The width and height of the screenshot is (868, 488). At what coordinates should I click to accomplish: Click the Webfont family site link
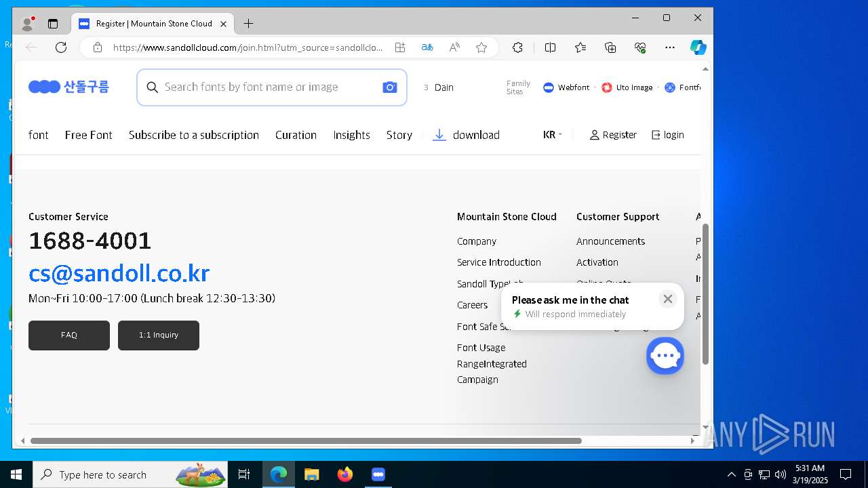tap(566, 87)
